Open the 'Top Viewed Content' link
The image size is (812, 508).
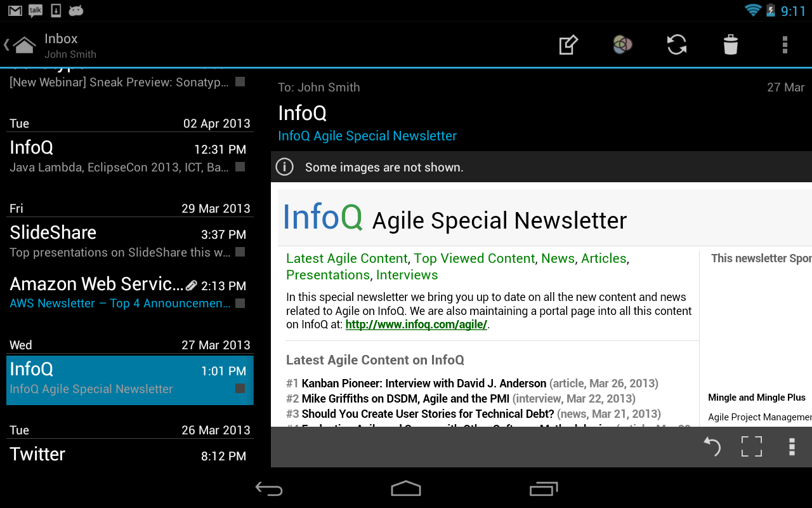tap(475, 258)
